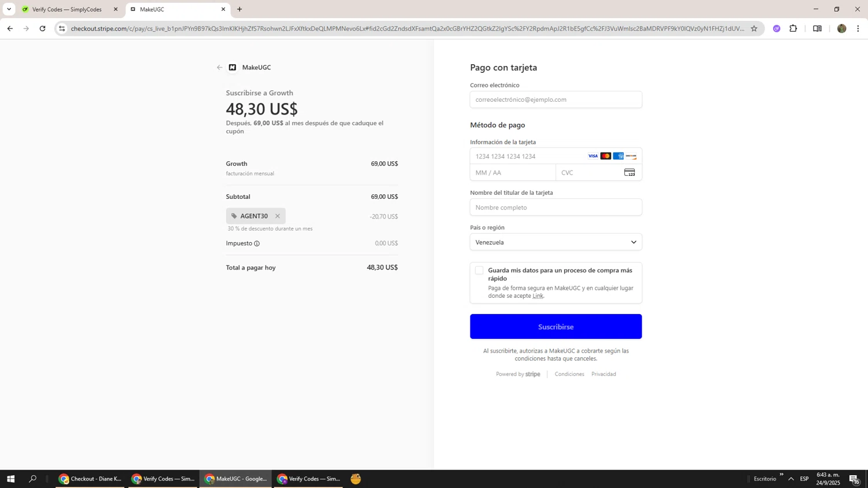This screenshot has height=488, width=868.
Task: Click the AGENT30 coupon tag icon
Action: (234, 216)
